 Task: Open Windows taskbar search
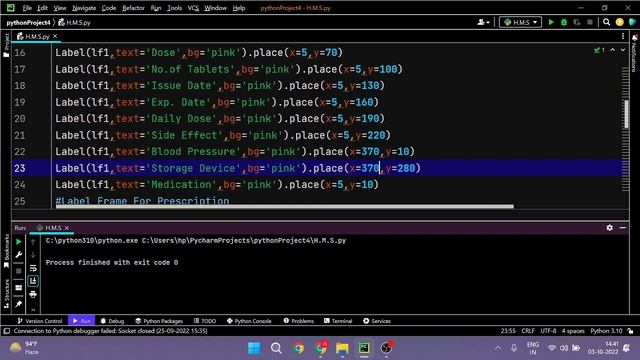pos(276,348)
